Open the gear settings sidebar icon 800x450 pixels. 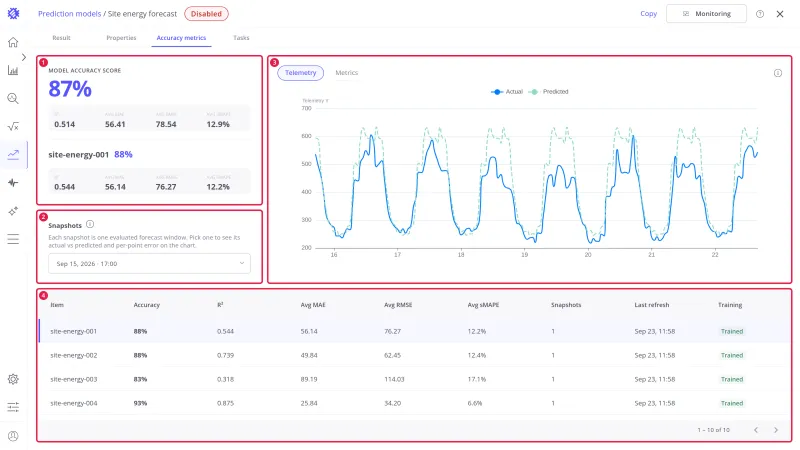point(13,379)
